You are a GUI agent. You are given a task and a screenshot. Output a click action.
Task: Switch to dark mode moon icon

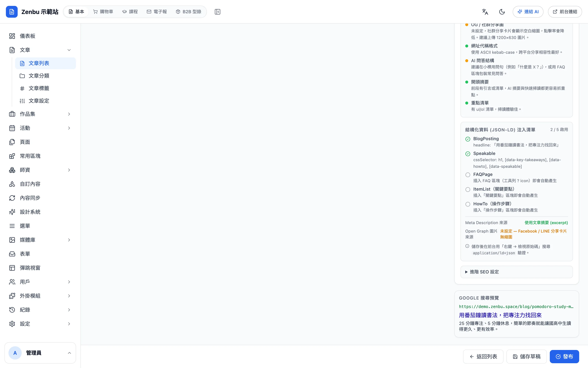[502, 12]
